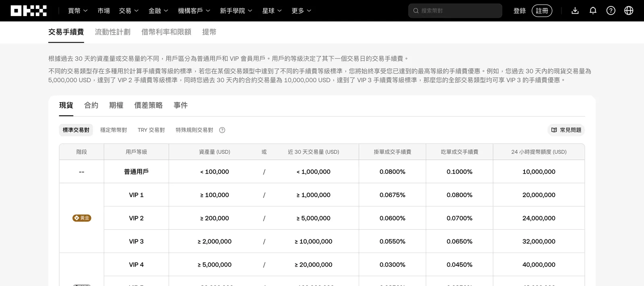
Task: Select the 交易手續費 tab
Action: pyautogui.click(x=66, y=32)
